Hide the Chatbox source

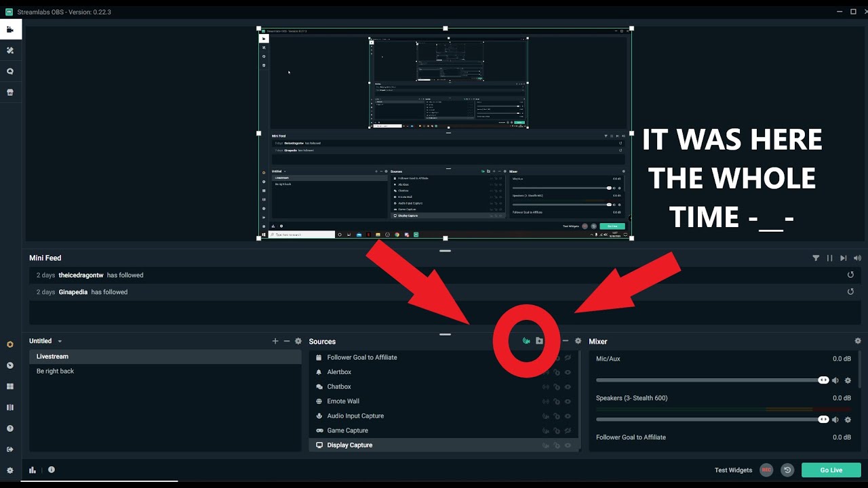pos(568,387)
